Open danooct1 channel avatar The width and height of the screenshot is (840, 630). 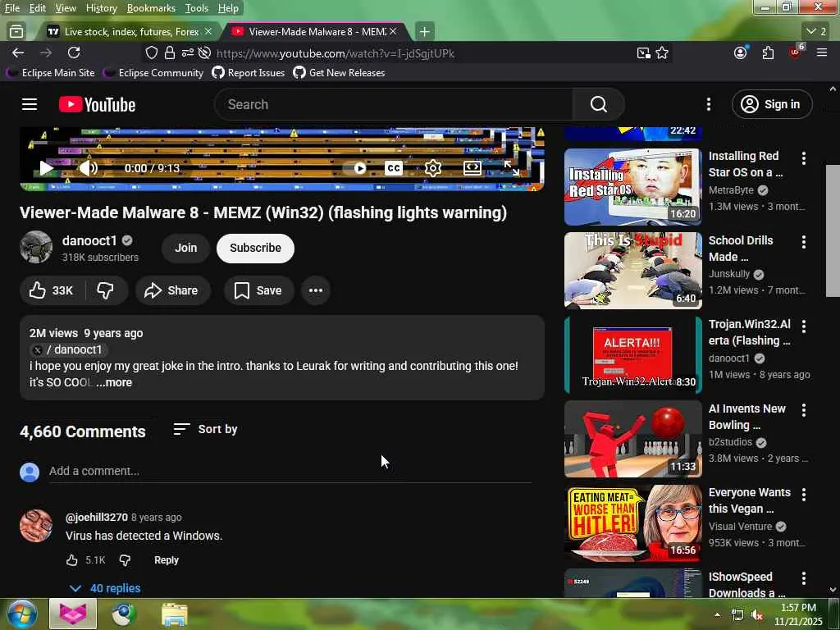pos(36,247)
